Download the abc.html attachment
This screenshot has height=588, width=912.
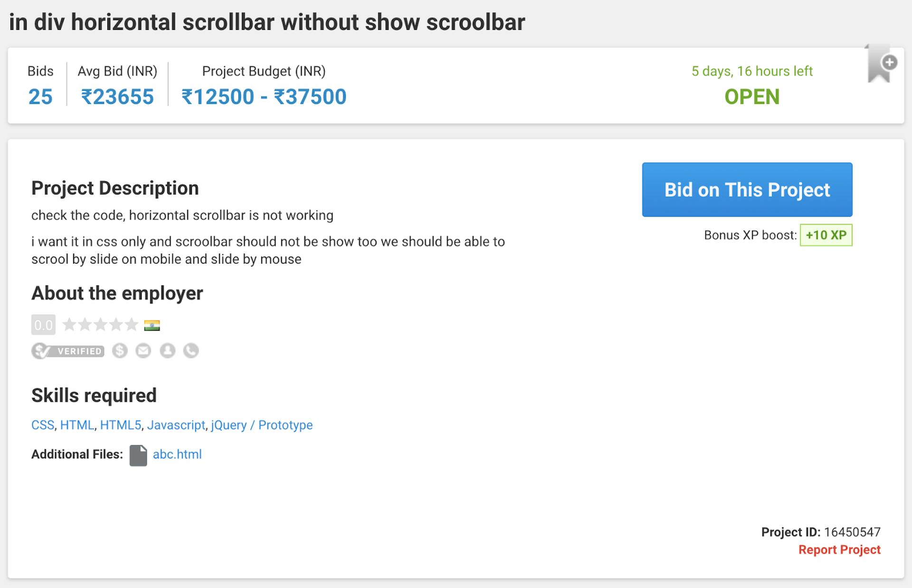pos(177,455)
